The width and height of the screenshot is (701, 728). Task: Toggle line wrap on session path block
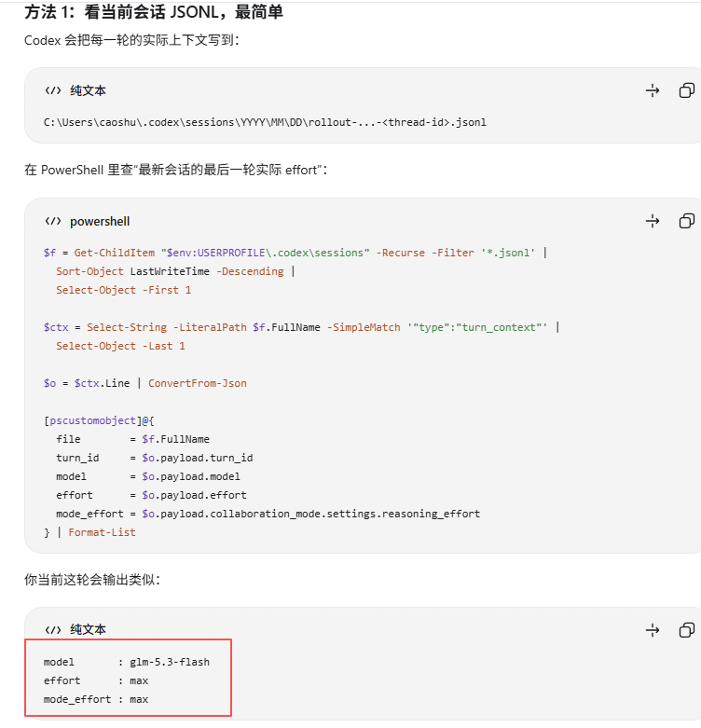click(653, 90)
